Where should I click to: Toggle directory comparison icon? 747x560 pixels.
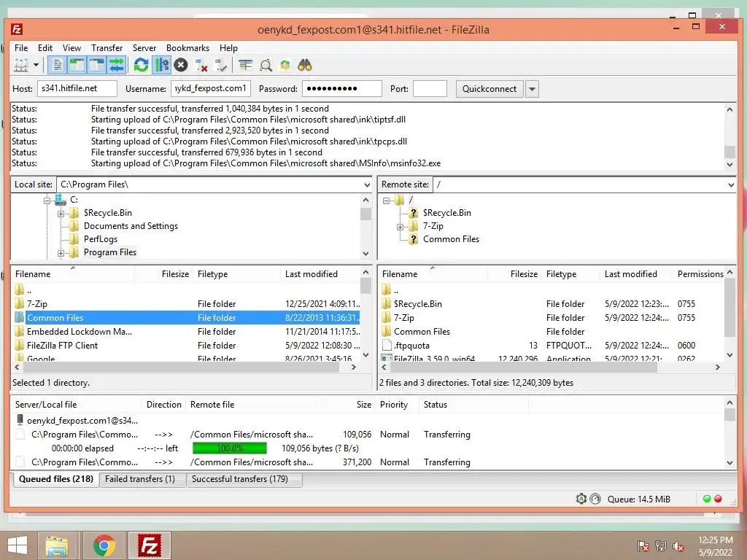tap(266, 65)
